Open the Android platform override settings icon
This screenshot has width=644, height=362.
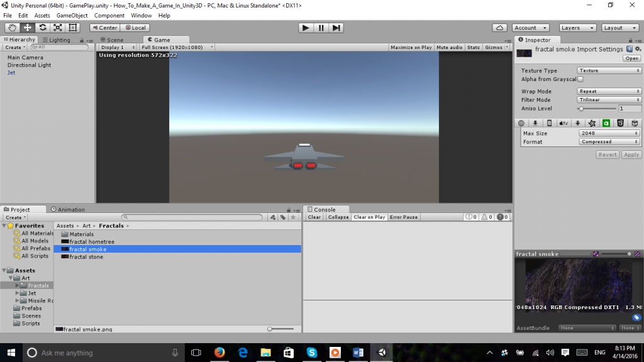click(x=577, y=123)
